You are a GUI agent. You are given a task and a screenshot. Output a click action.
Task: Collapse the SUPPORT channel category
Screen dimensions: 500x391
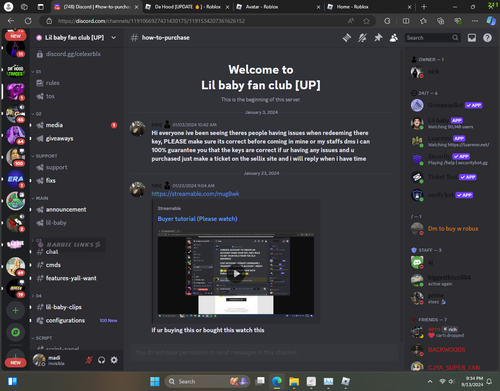coord(44,156)
